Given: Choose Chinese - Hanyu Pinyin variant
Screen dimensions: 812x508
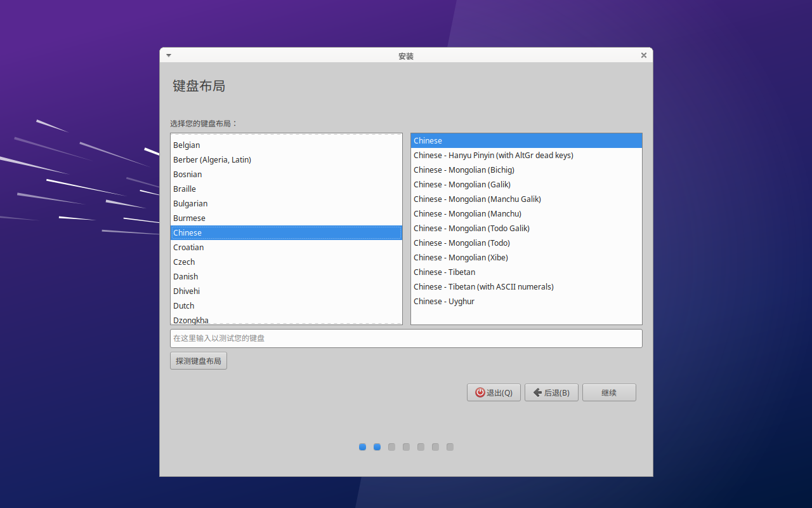Looking at the screenshot, I should pos(527,155).
